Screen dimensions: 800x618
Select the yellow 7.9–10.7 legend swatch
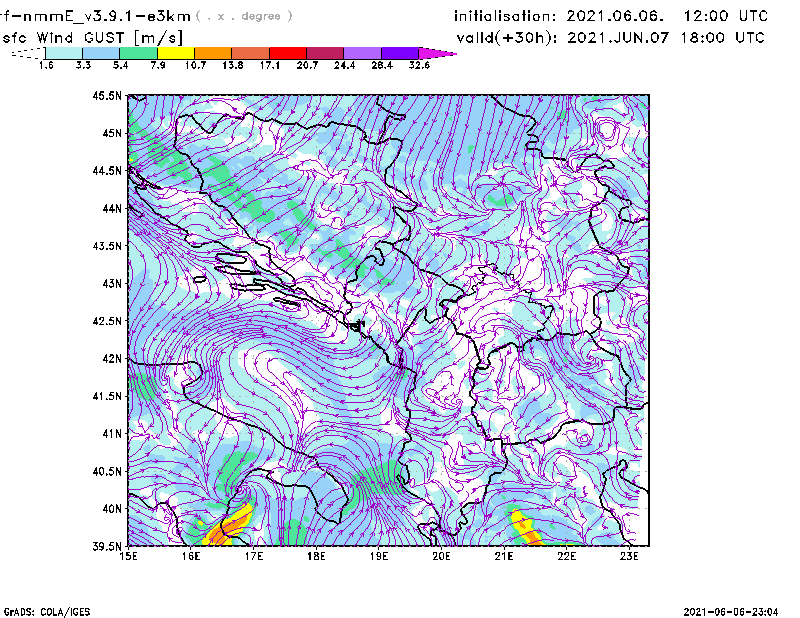(x=176, y=53)
